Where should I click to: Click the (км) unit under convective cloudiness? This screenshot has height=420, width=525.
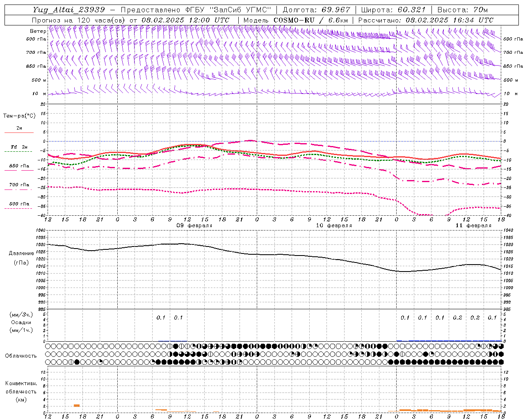point(21,399)
